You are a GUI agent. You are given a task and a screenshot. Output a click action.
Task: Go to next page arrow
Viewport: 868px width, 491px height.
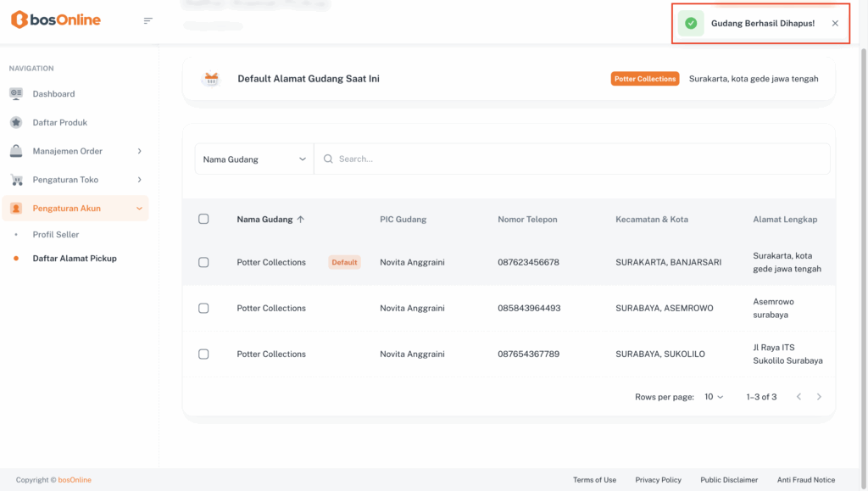click(819, 397)
